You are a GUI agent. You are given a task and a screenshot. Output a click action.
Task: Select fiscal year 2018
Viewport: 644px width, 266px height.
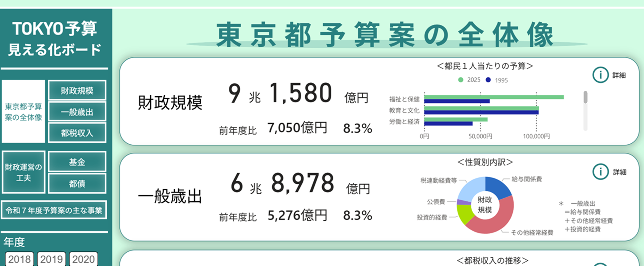click(19, 259)
